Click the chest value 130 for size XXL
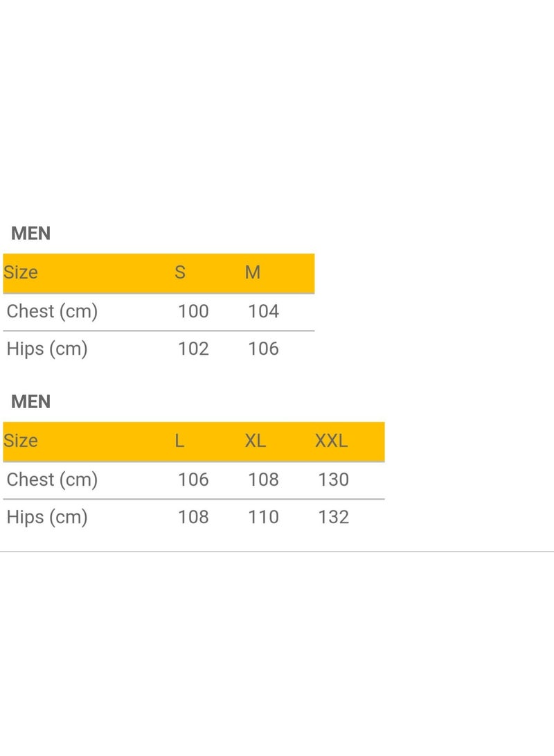Screen dimensions: 554x756 click(333, 480)
